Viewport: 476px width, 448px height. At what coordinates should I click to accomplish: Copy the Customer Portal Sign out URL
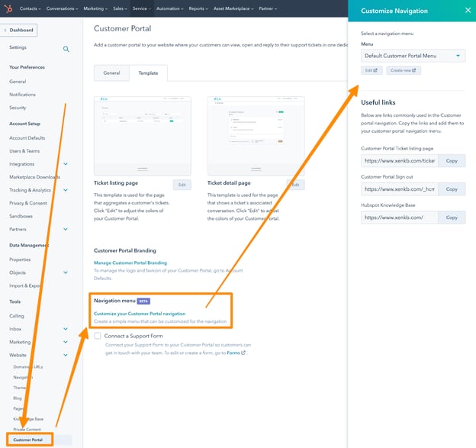click(x=452, y=189)
